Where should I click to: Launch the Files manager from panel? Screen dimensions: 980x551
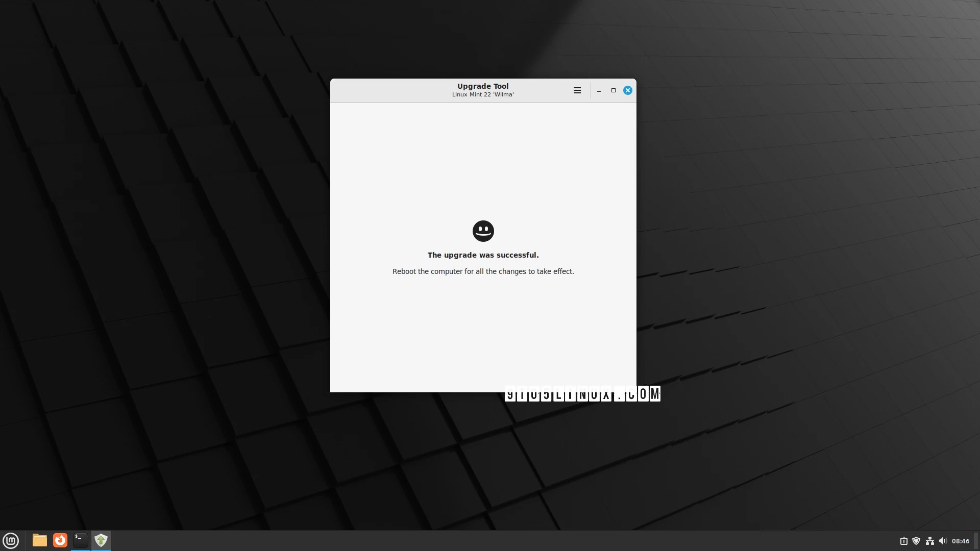[x=40, y=540]
